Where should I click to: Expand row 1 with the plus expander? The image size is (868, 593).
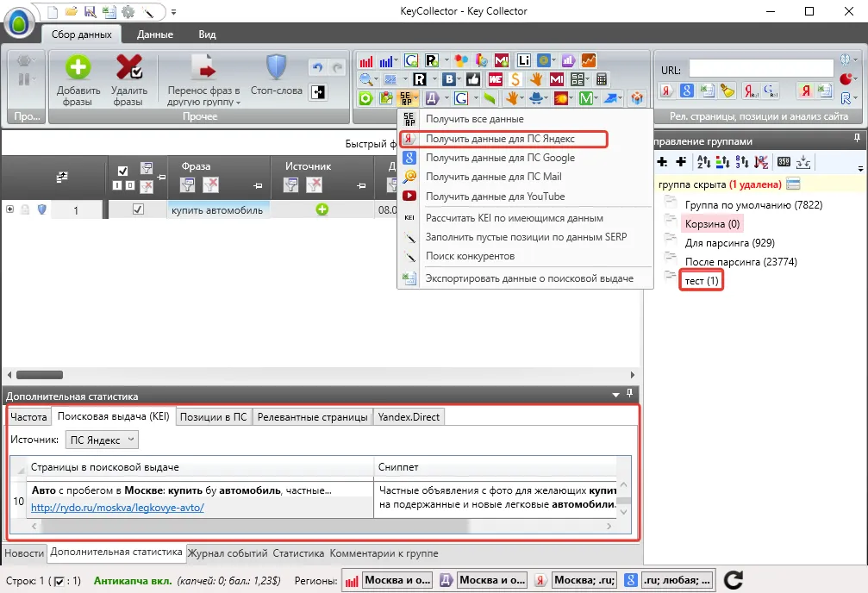tap(10, 209)
